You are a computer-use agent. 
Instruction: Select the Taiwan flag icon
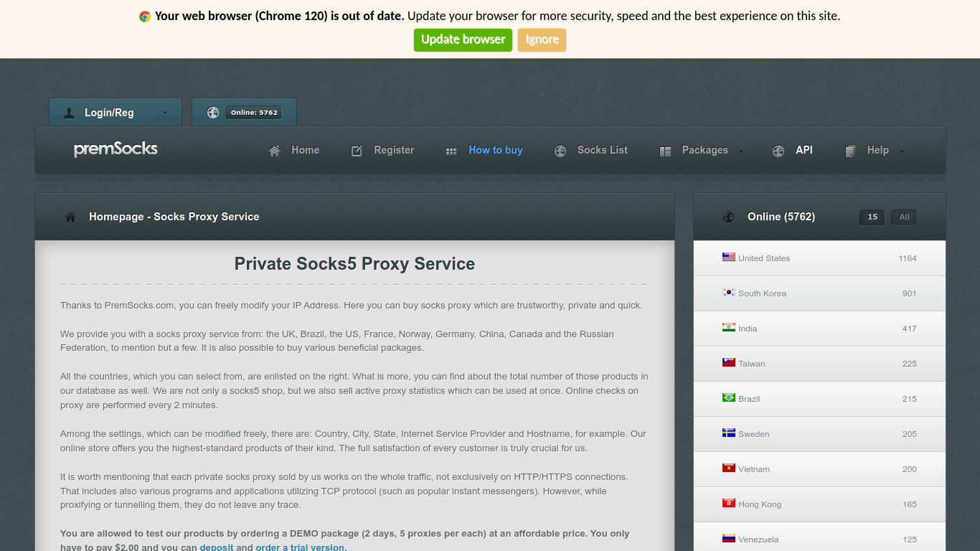coord(730,362)
